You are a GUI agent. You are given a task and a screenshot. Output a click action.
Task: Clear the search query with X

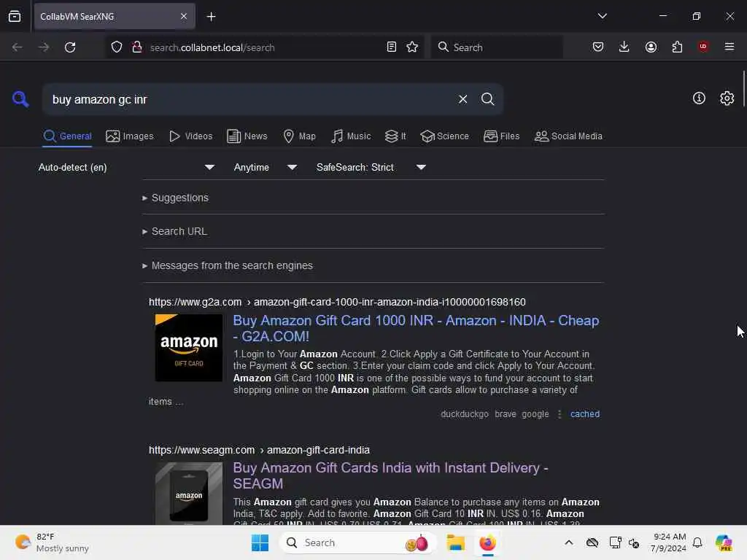[x=462, y=99]
